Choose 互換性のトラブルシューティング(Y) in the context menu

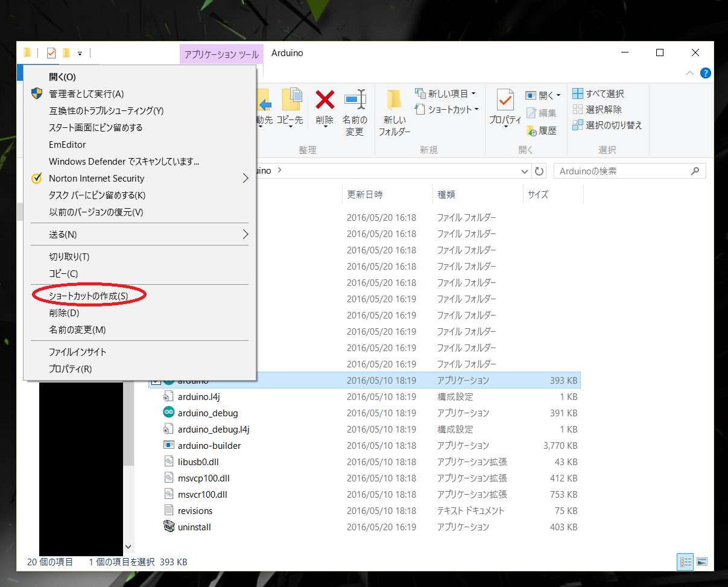140,110
